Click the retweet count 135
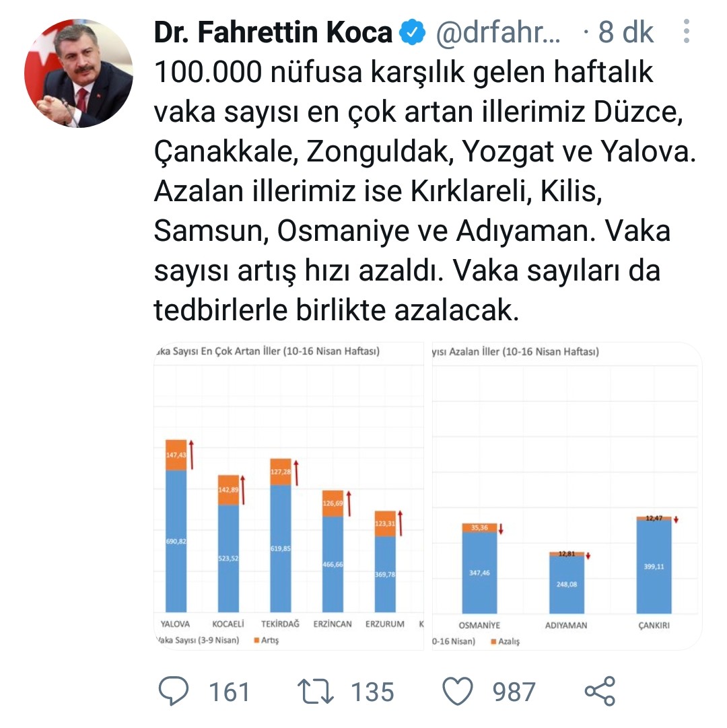This screenshot has height=728, width=727. pos(372,692)
